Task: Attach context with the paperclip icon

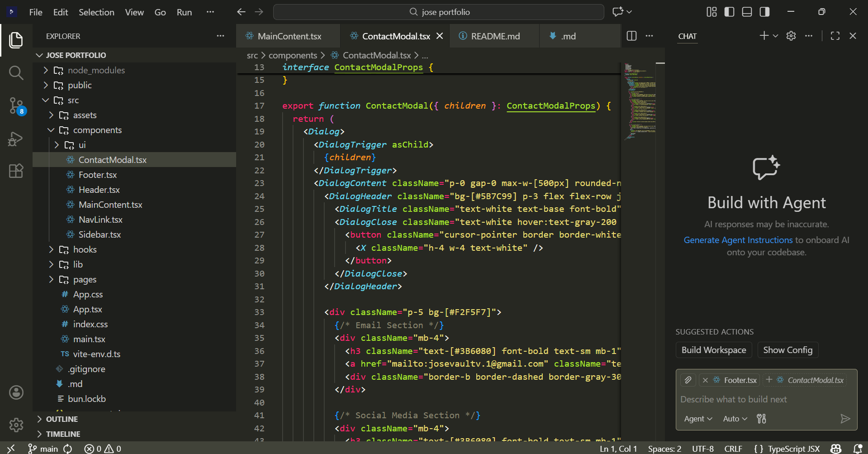Action: coord(688,380)
